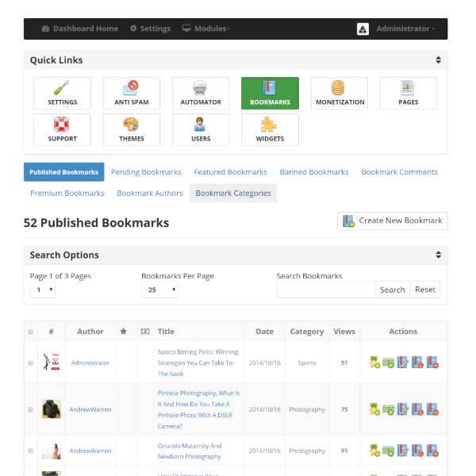476x476 pixels.
Task: Collapse the Quick Links panel
Action: (438, 60)
